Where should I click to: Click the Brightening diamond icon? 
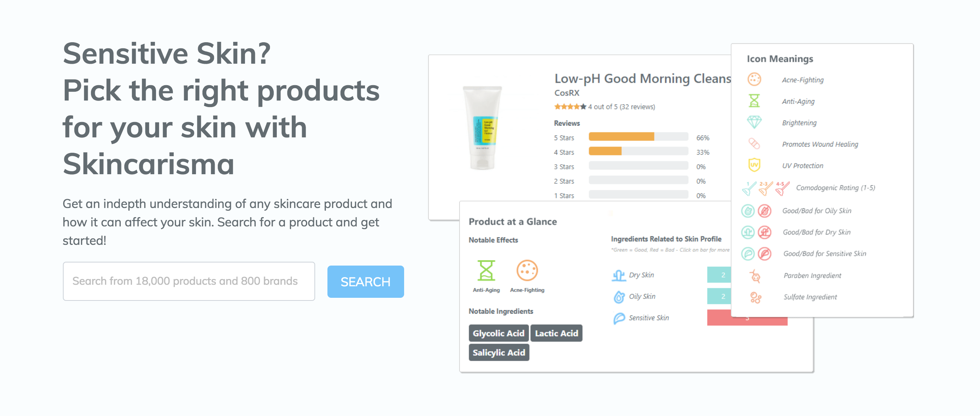point(754,122)
